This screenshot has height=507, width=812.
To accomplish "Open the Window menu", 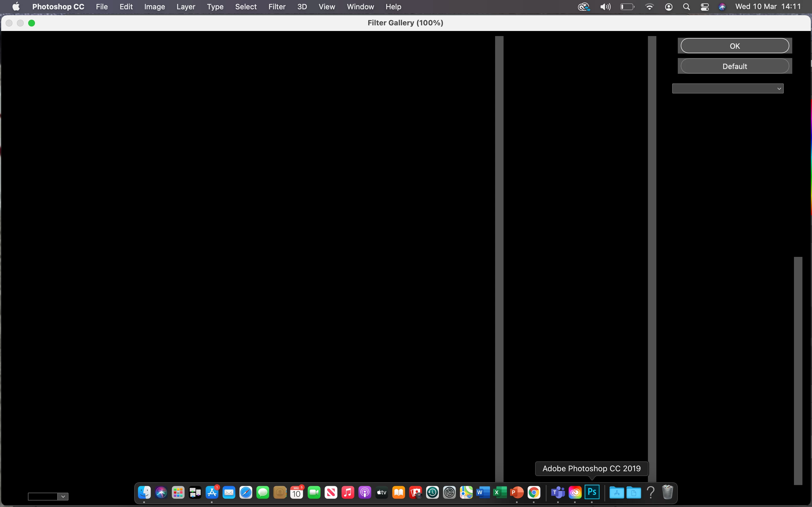I will point(360,7).
